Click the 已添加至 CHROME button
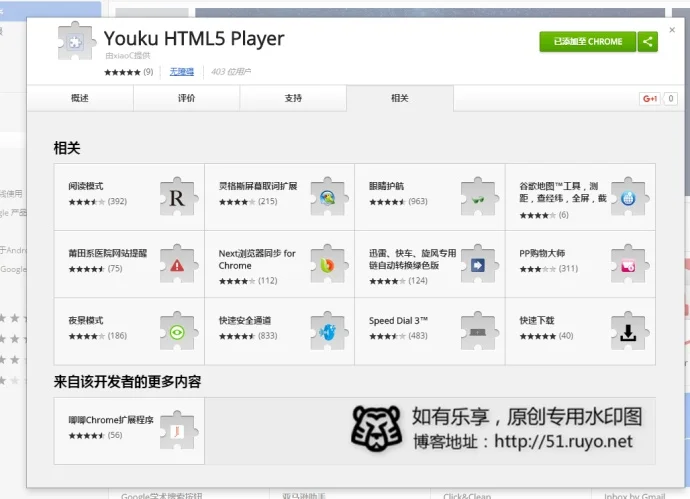Screen dimensions: 690x499 (587, 42)
